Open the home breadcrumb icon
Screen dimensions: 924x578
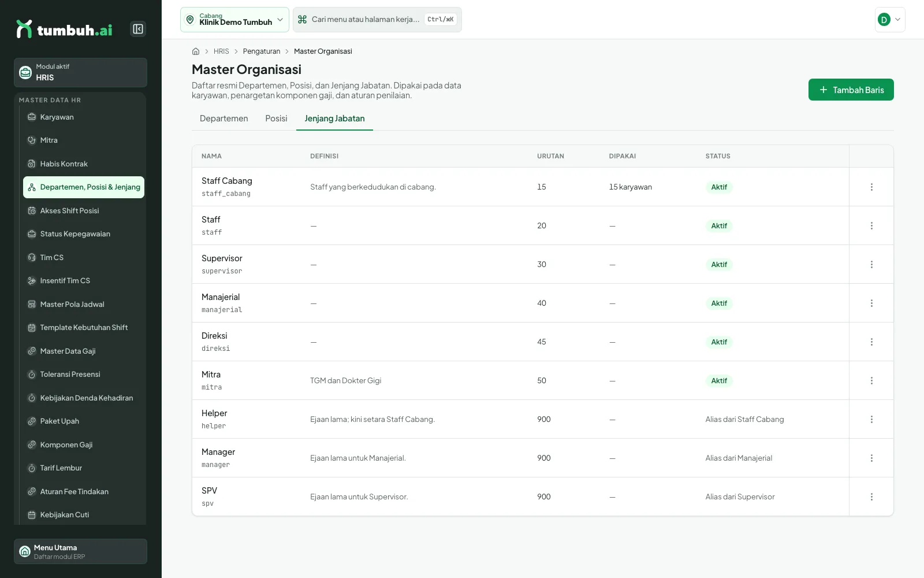tap(196, 51)
